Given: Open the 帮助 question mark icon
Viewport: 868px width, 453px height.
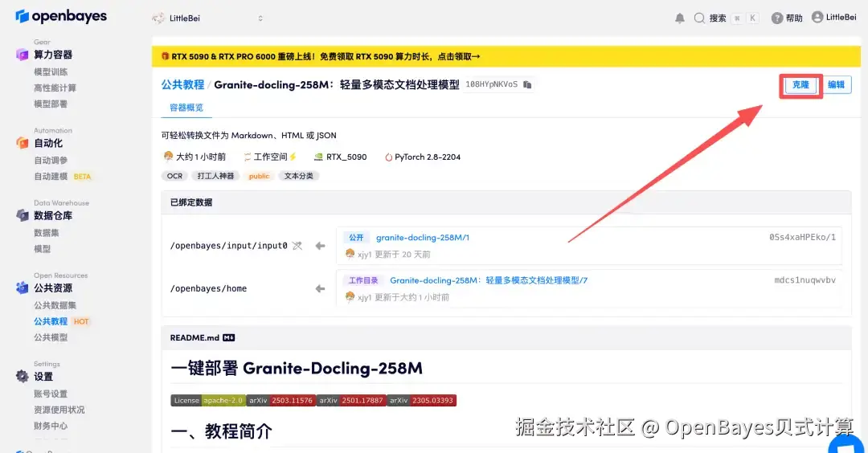Looking at the screenshot, I should coord(777,18).
